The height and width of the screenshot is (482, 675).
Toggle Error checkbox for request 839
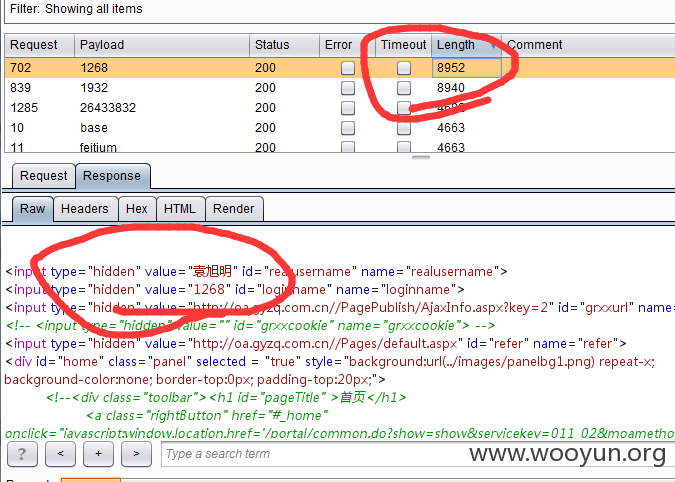[348, 88]
